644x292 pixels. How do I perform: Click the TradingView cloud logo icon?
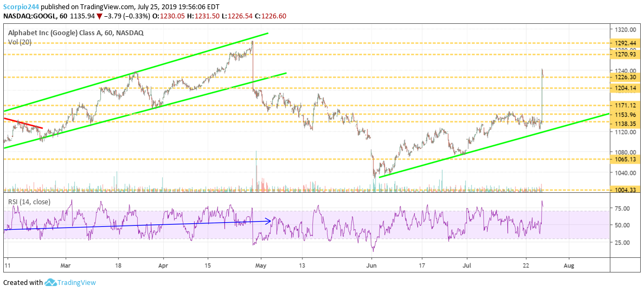click(50, 283)
